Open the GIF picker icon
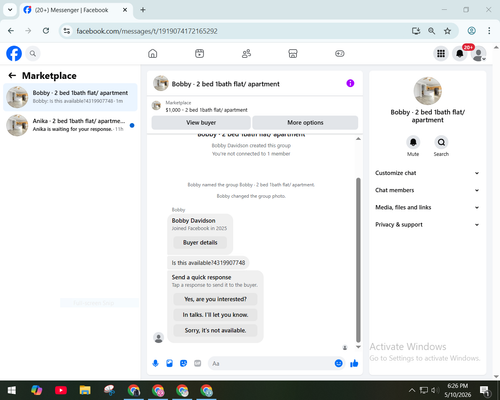The image size is (500, 400). (198, 363)
